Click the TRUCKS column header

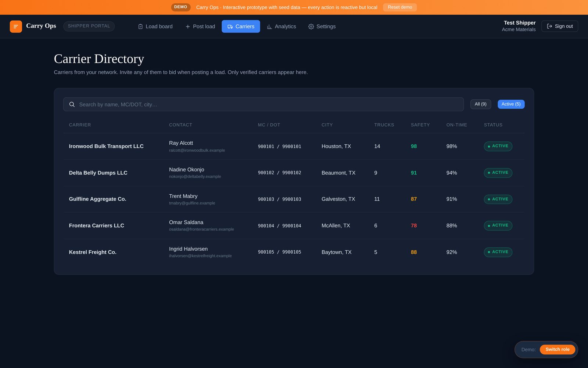click(384, 125)
